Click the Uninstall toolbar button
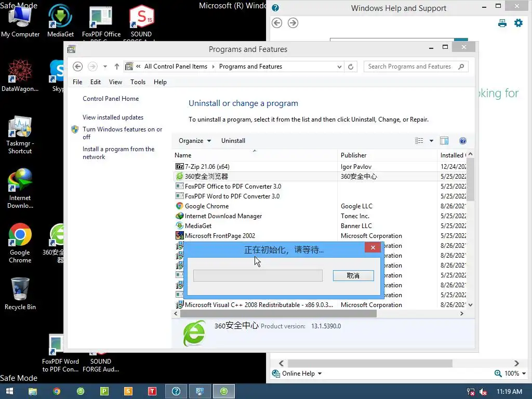The height and width of the screenshot is (399, 532). point(233,141)
